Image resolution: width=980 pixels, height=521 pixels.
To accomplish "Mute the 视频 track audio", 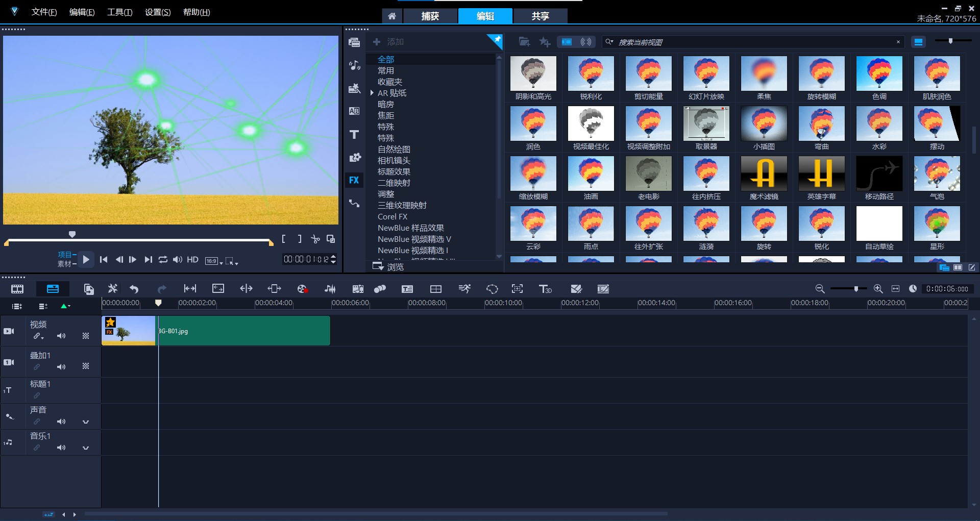I will (x=61, y=336).
